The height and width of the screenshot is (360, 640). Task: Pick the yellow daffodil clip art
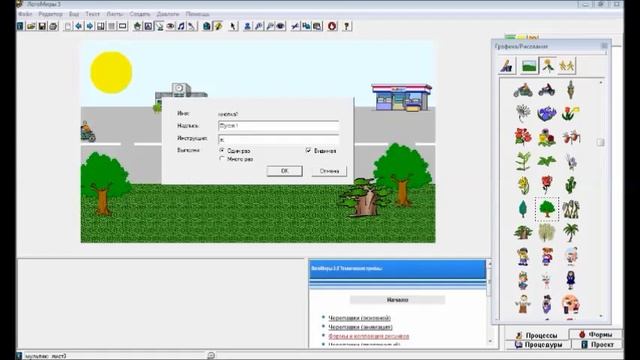(523, 185)
